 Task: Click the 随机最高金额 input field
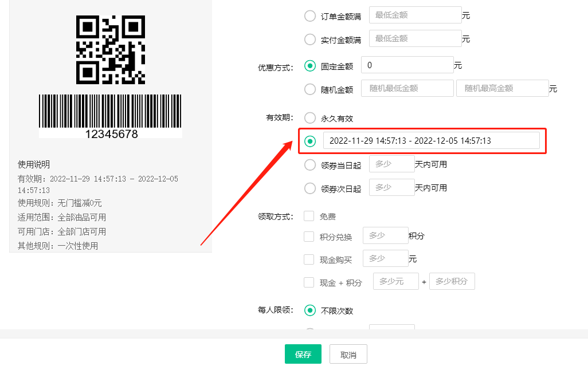(502, 88)
